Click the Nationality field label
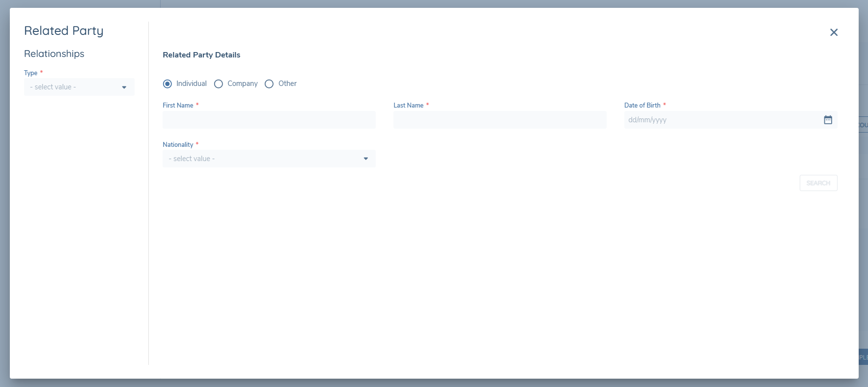The width and height of the screenshot is (868, 387). (x=178, y=145)
